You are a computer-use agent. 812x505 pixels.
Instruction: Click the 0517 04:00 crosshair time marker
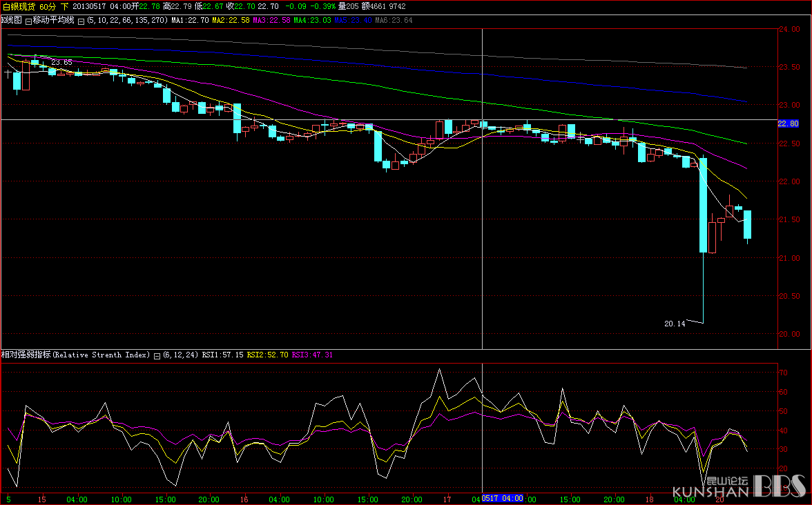click(x=502, y=499)
